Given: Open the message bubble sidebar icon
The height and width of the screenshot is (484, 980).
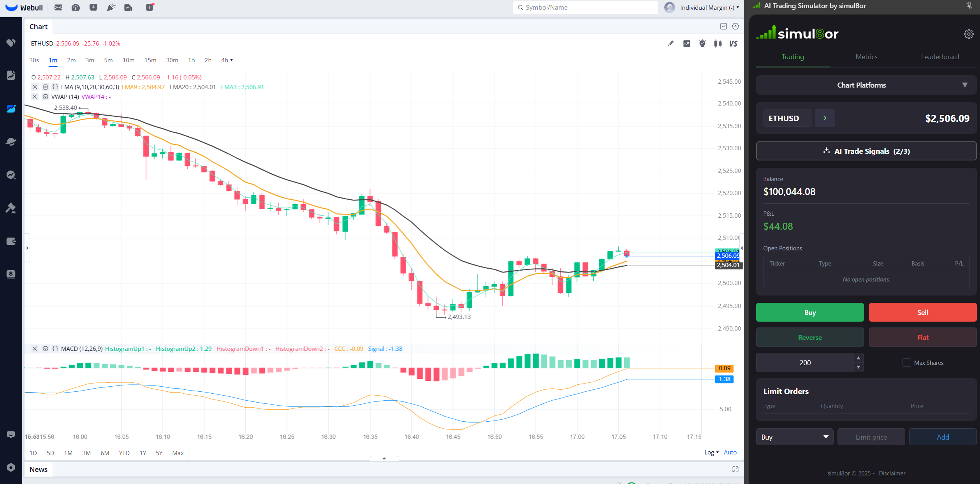Looking at the screenshot, I should (11, 435).
